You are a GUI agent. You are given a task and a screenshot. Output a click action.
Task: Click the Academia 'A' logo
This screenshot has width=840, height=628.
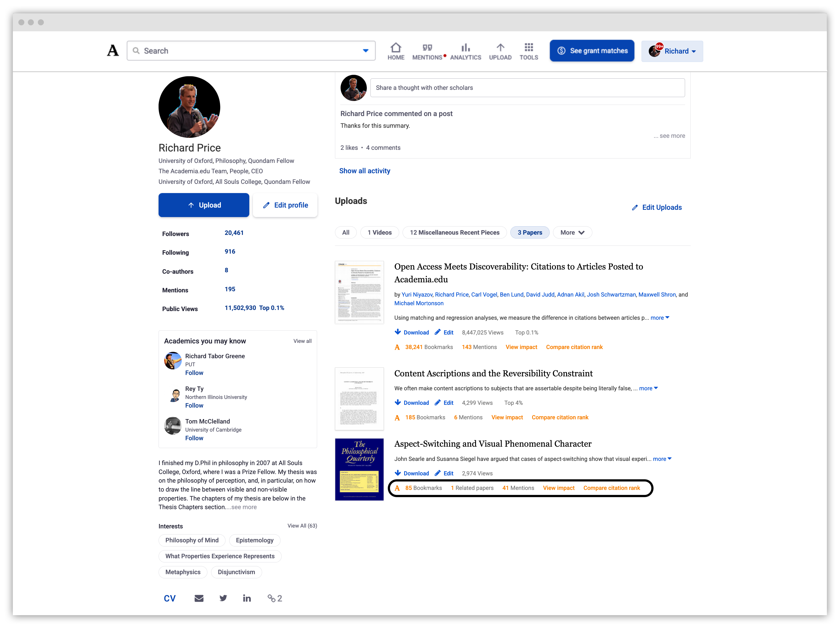[x=113, y=50]
